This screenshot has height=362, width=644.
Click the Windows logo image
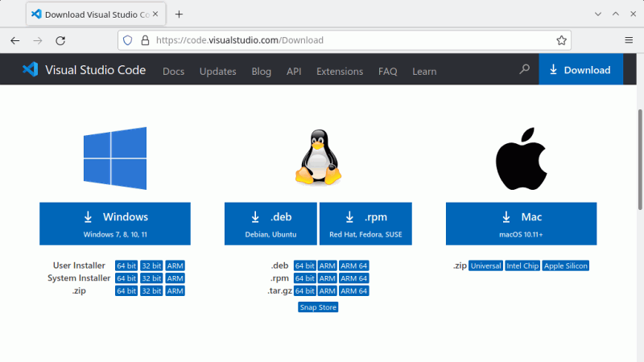point(115,158)
